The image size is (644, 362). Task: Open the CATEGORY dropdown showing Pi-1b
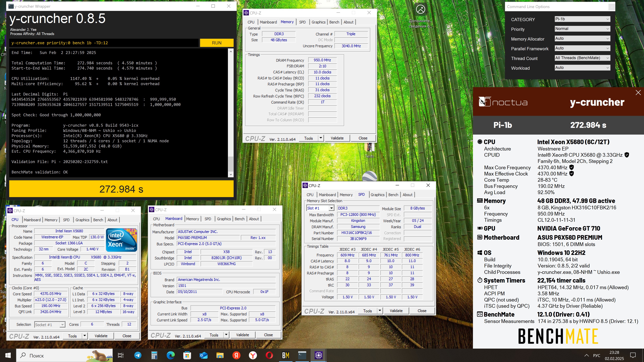coord(582,19)
